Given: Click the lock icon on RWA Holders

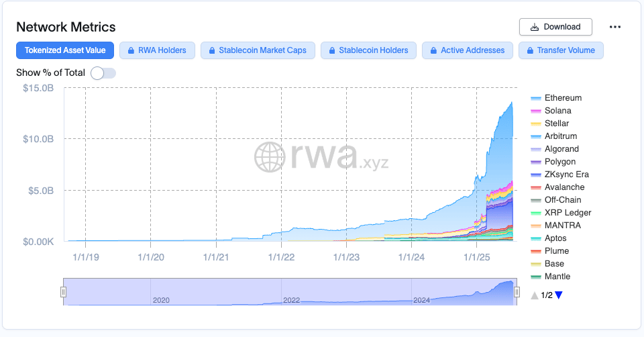Looking at the screenshot, I should click(x=131, y=50).
